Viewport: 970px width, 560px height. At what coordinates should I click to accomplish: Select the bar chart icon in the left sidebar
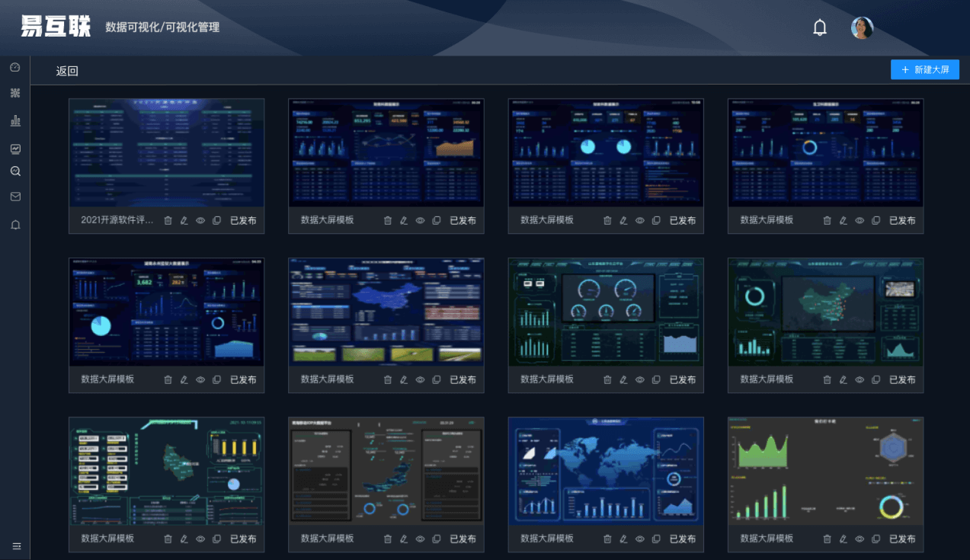coord(14,120)
